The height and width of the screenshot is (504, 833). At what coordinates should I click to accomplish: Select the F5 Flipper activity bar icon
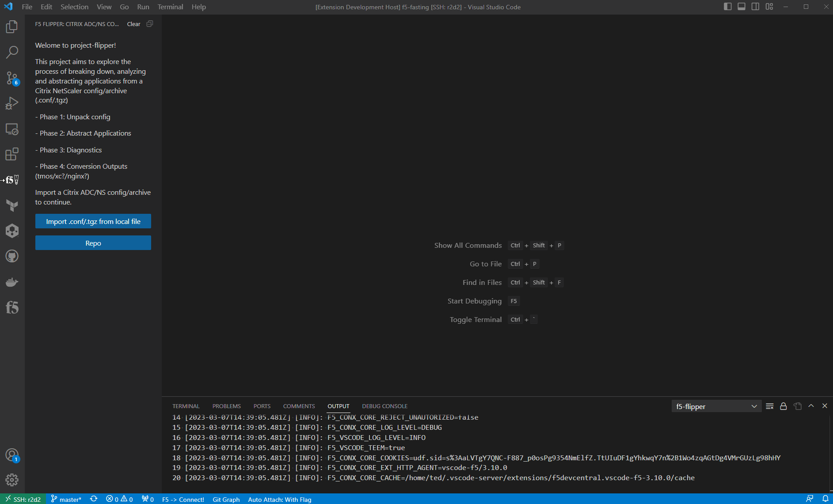[12, 180]
